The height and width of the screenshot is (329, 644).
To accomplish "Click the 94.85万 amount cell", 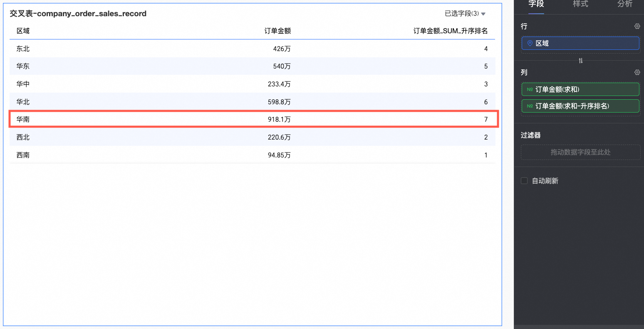I will coord(279,155).
